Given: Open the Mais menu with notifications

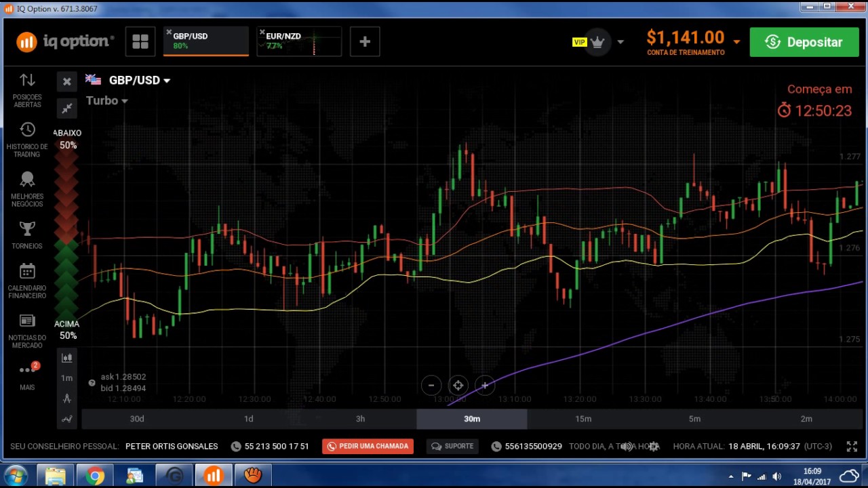Looking at the screenshot, I should tap(27, 375).
